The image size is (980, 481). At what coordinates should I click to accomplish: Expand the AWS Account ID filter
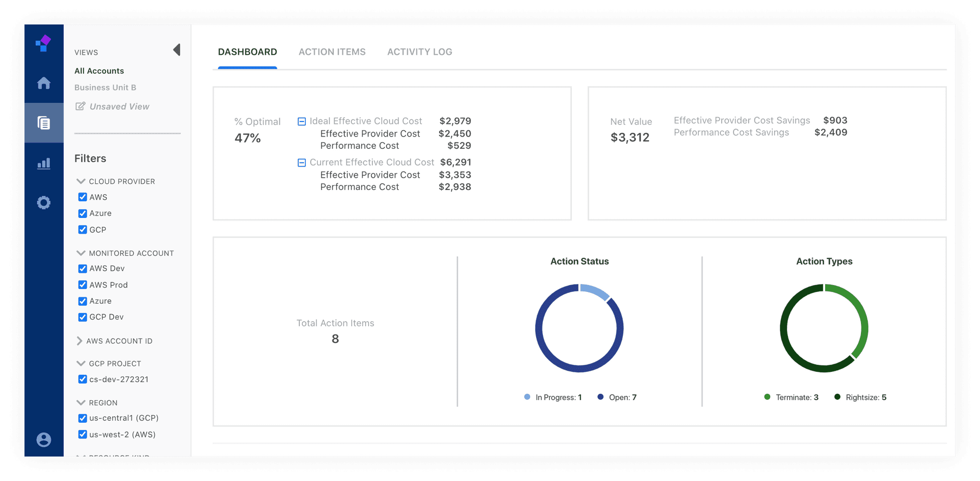[x=79, y=341]
